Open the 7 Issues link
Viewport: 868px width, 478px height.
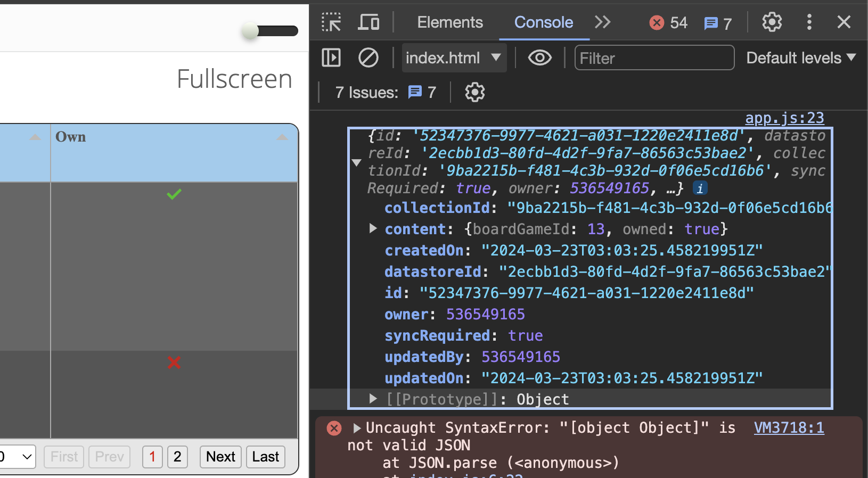click(386, 93)
